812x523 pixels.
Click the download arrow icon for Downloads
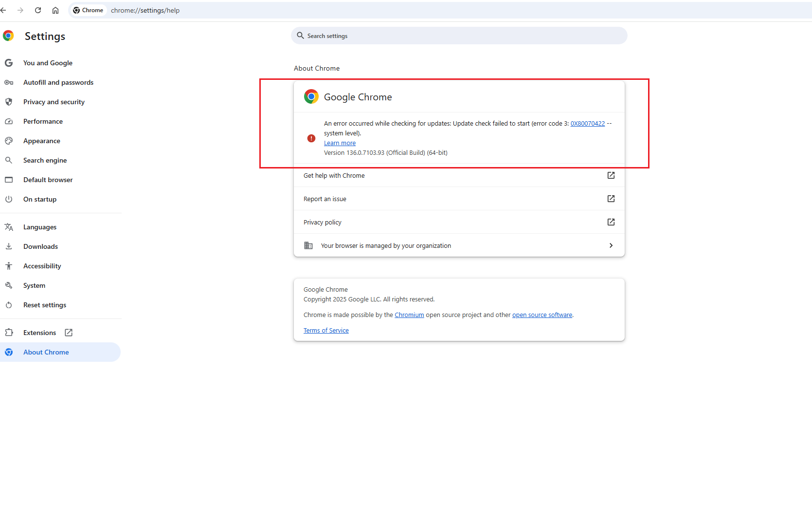[x=9, y=246]
